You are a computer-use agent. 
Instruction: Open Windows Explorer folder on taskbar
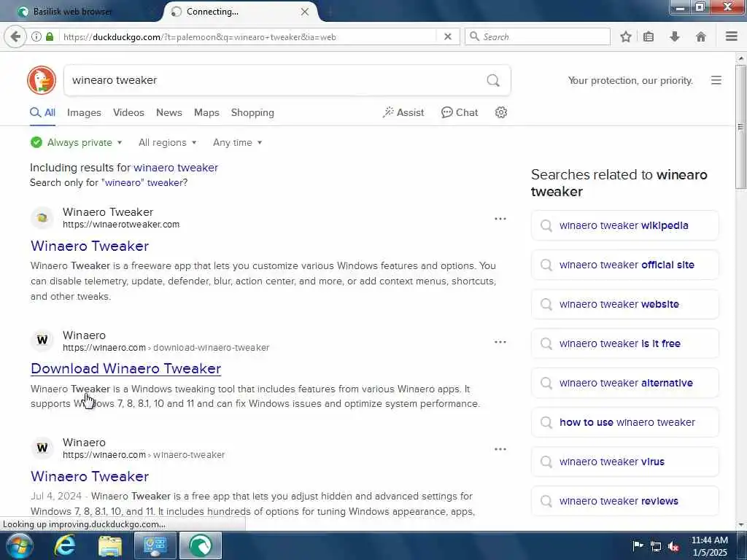point(110,545)
